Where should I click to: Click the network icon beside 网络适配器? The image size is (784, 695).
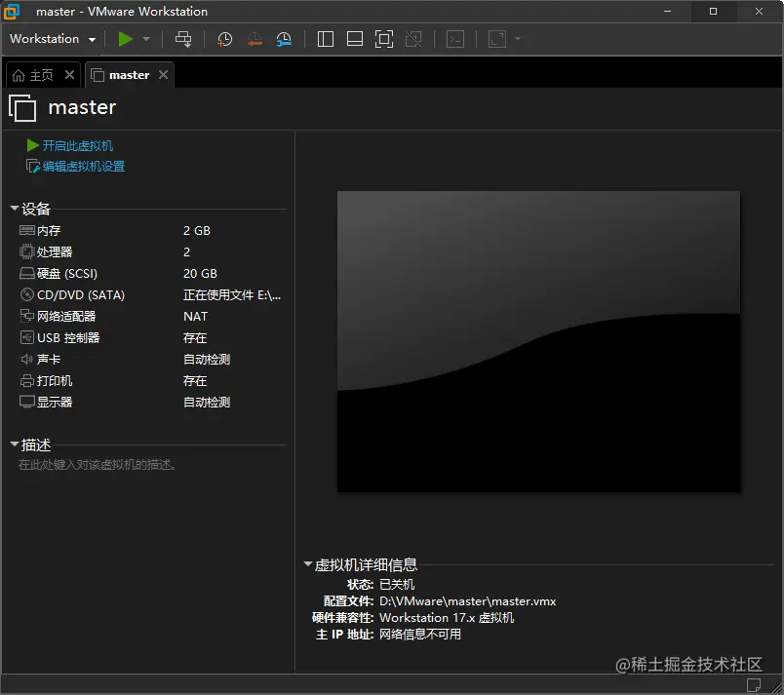coord(27,316)
